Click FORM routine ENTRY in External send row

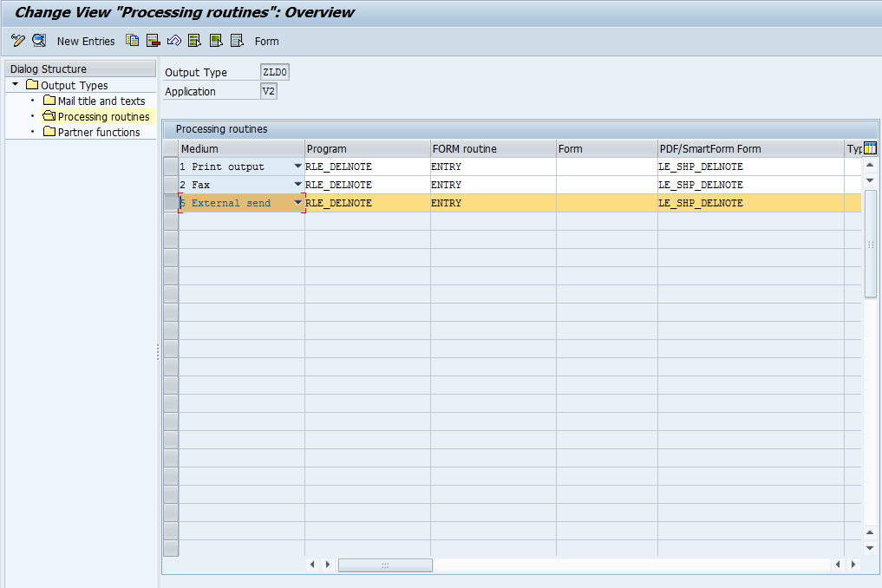pos(493,203)
